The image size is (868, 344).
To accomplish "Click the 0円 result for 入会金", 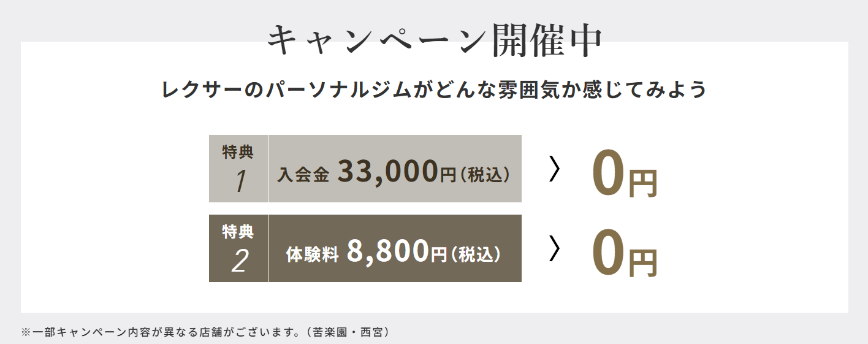I will [624, 175].
